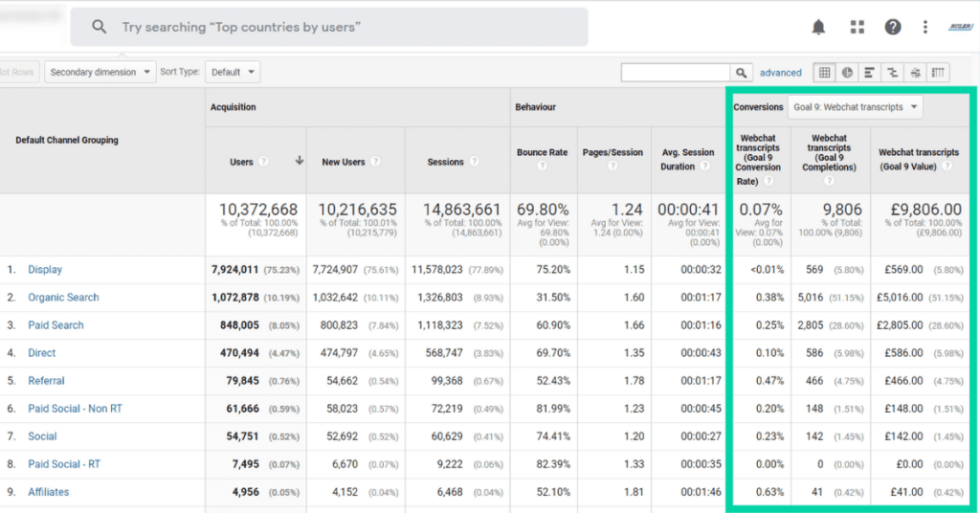Viewport: 980px width, 513px height.
Task: Open the Sort Type Default dropdown
Action: point(234,72)
